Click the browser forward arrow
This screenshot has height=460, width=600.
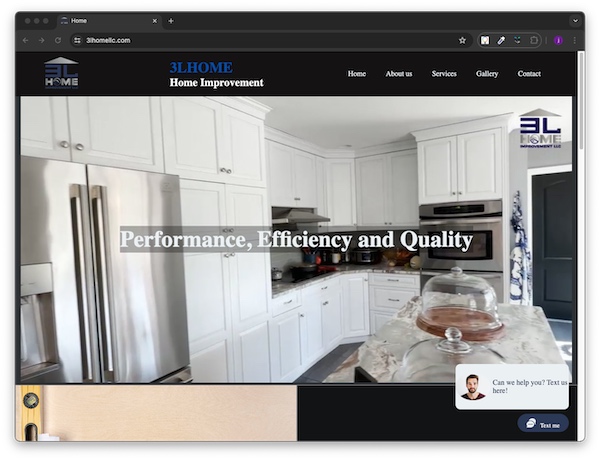tap(42, 40)
